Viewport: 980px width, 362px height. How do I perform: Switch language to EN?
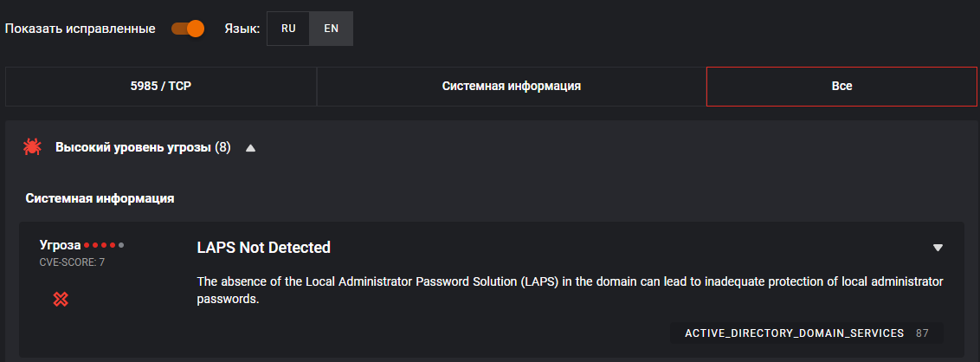[332, 29]
